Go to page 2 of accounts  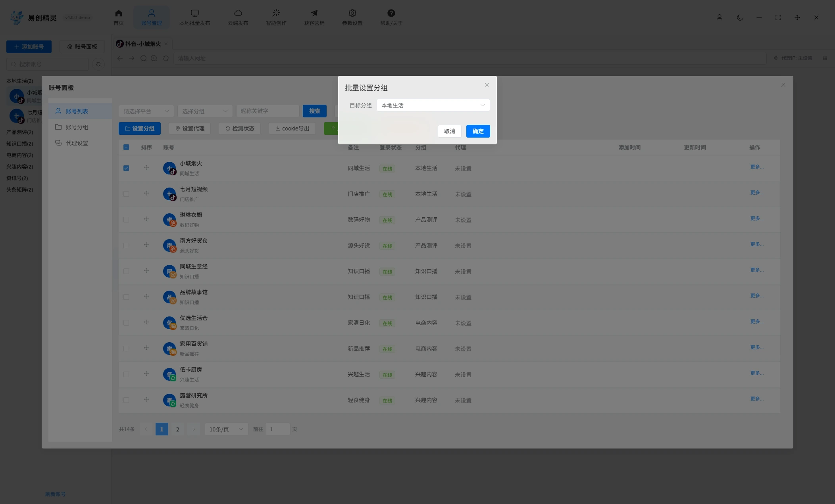[x=177, y=429]
